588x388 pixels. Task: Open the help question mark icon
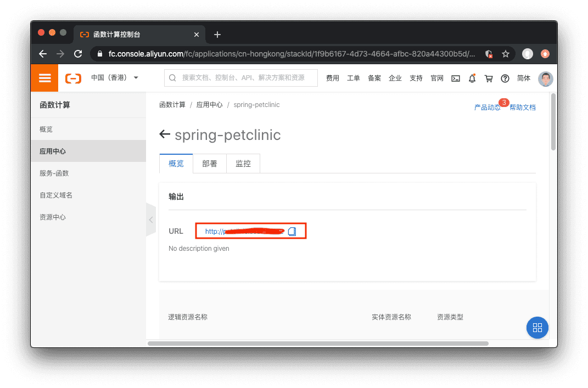(x=505, y=78)
